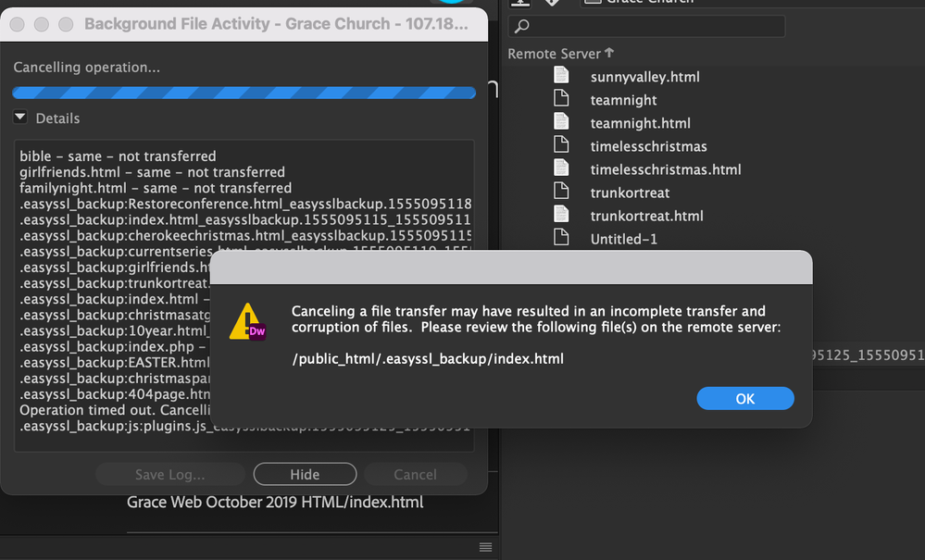925x560 pixels.
Task: Click the blue transfer progress bar
Action: point(244,93)
